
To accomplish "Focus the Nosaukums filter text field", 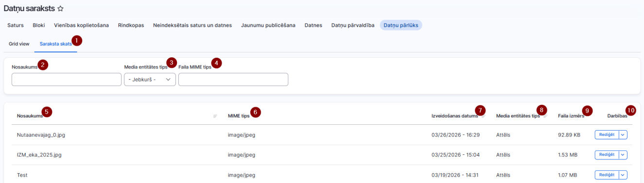I will click(x=67, y=80).
